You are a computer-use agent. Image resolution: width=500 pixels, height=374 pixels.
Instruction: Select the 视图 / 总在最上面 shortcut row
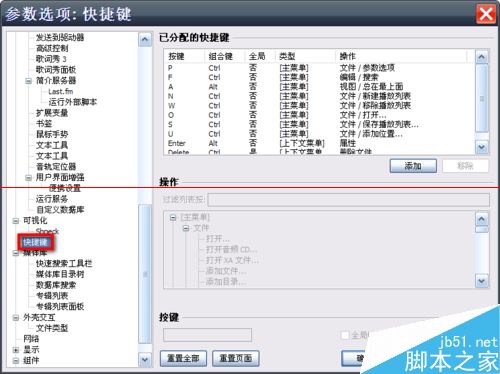(x=319, y=87)
